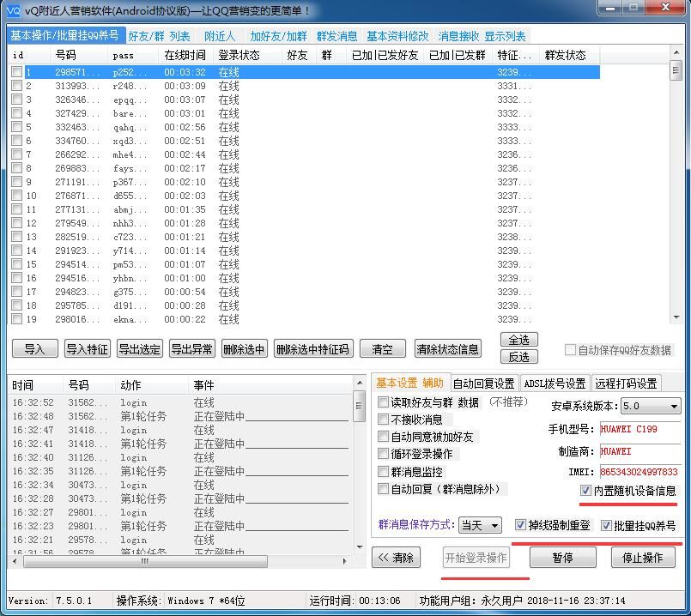Enable 读取好友与群 数据 checkbox
Screen dimensions: 691x616
pos(383,402)
